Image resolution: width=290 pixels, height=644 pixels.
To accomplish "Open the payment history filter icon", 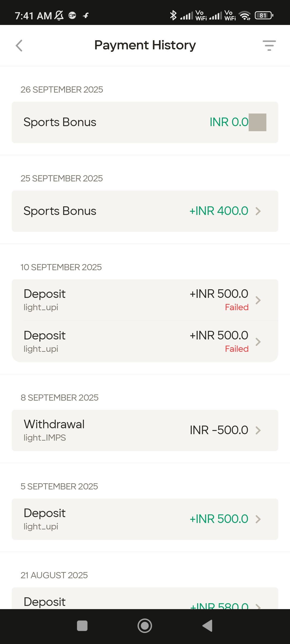I will click(269, 46).
